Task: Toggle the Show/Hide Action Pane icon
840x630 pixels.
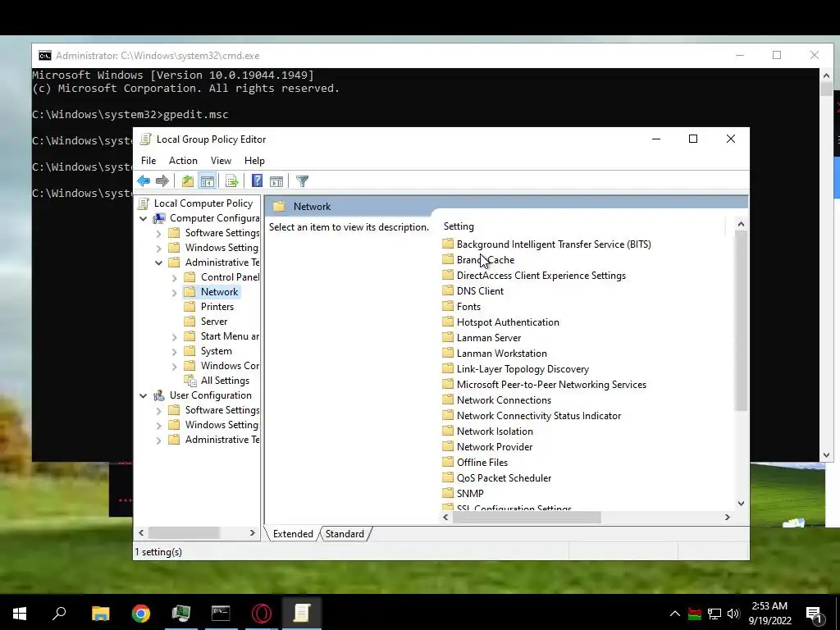Action: pos(276,181)
